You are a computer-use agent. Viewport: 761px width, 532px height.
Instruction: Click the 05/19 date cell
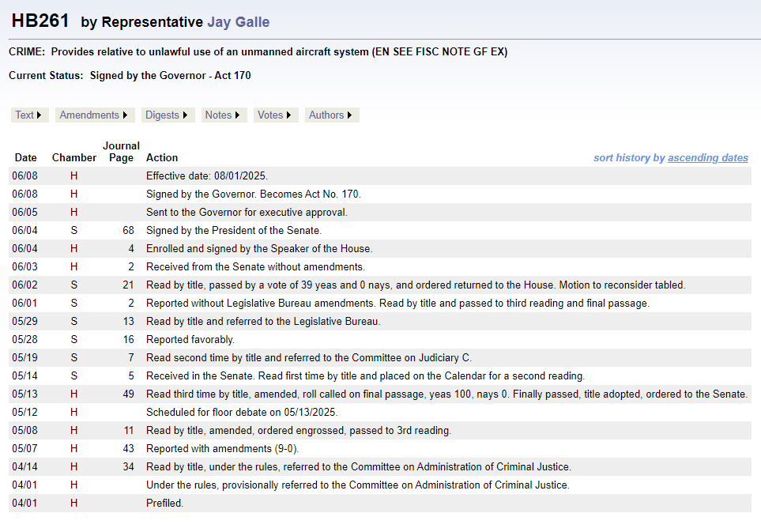pyautogui.click(x=24, y=358)
